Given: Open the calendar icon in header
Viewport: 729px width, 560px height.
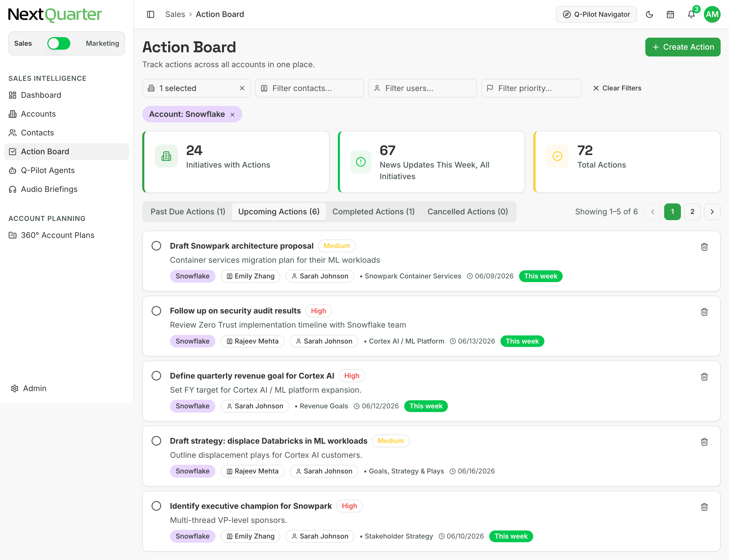Looking at the screenshot, I should tap(670, 14).
